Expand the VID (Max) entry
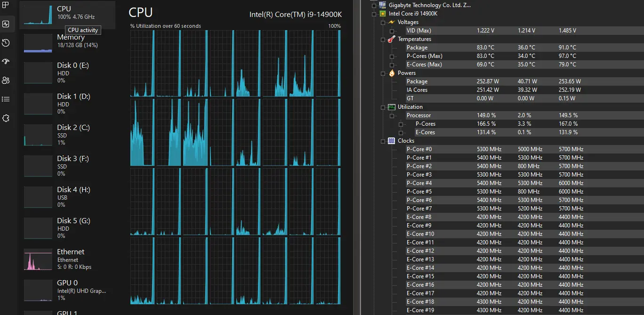The height and width of the screenshot is (315, 644). click(x=392, y=31)
